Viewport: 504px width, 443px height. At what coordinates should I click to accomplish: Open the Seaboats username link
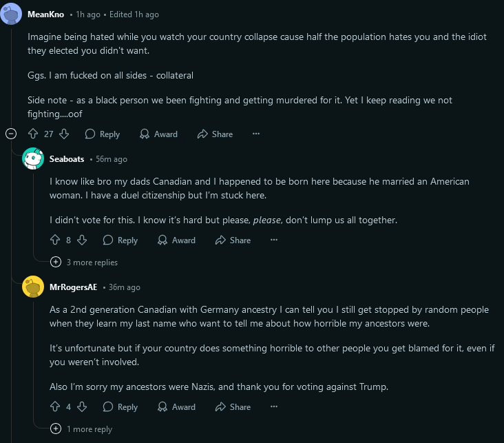pos(67,158)
